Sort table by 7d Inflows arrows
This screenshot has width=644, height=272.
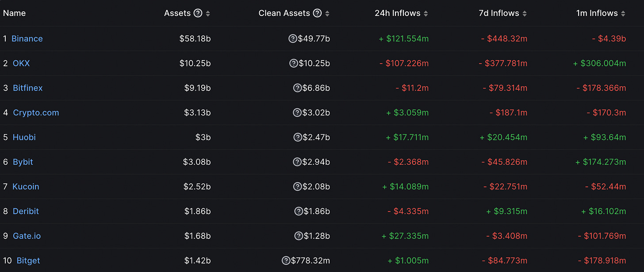(x=524, y=14)
